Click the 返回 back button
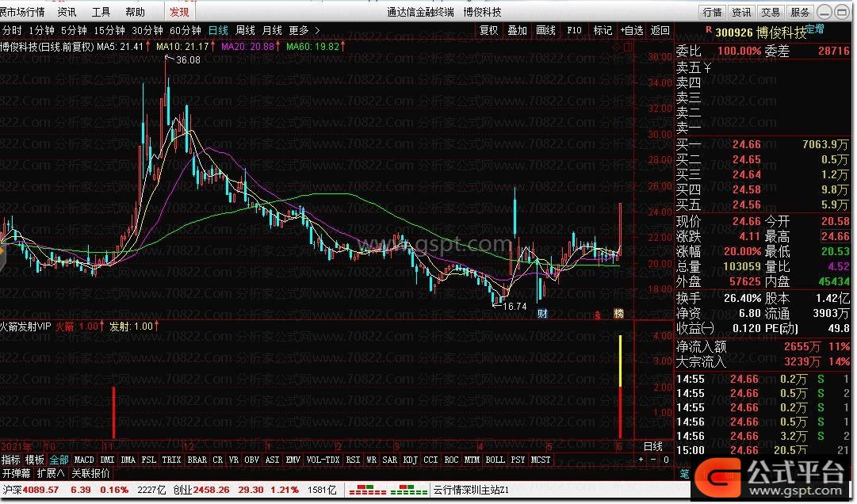 click(660, 31)
